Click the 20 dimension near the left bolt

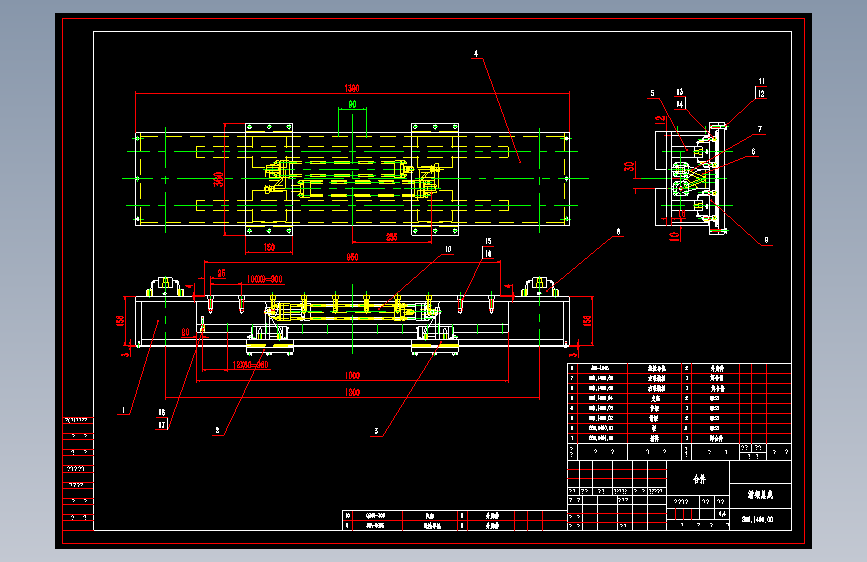[x=185, y=332]
